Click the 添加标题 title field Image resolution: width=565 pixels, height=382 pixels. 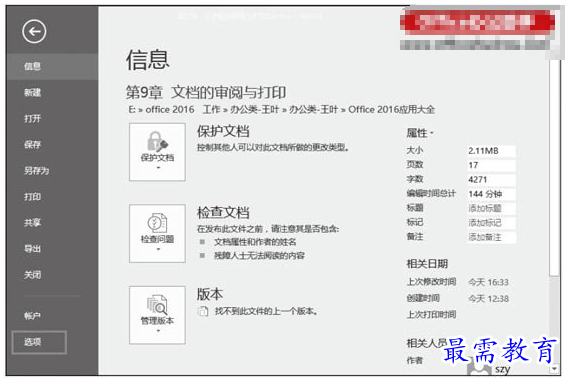(x=491, y=208)
